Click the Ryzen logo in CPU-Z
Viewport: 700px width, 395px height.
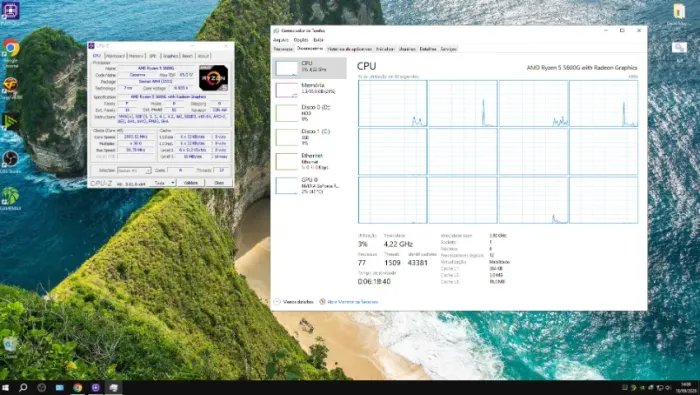[213, 78]
